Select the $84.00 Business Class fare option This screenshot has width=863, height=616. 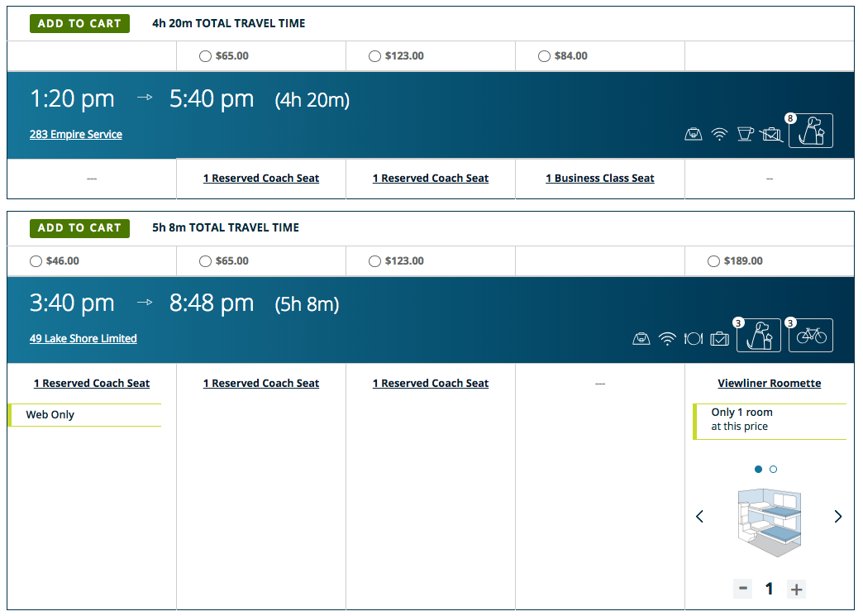click(544, 56)
